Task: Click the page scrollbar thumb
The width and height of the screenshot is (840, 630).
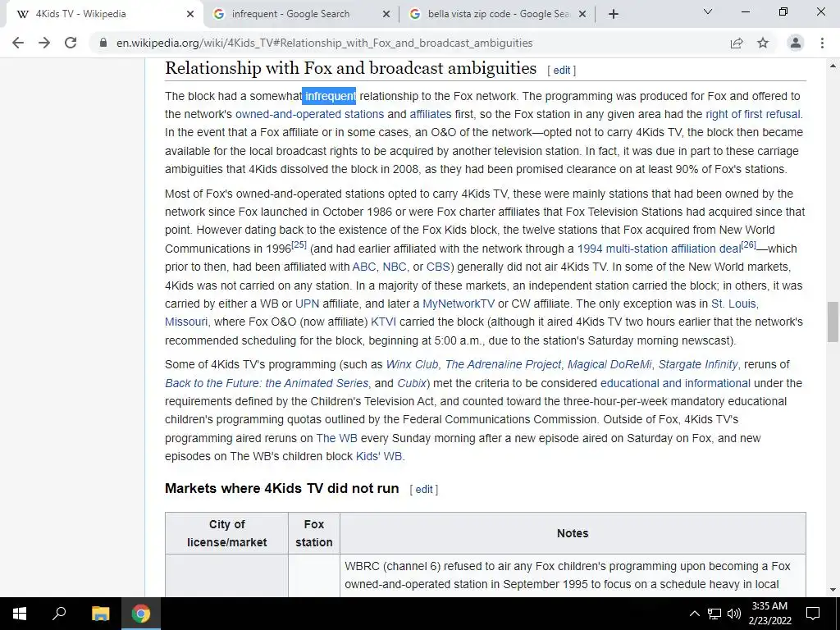Action: pos(833,322)
